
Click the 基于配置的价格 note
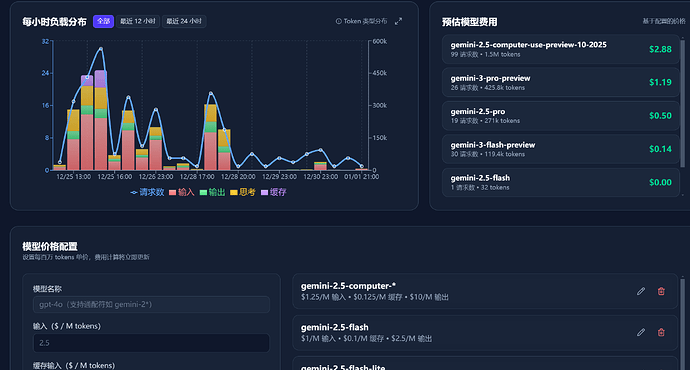(x=664, y=21)
